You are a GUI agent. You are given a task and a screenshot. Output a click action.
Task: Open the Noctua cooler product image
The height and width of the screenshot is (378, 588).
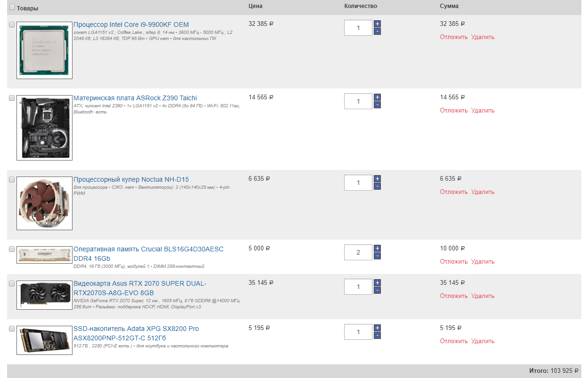(x=44, y=203)
